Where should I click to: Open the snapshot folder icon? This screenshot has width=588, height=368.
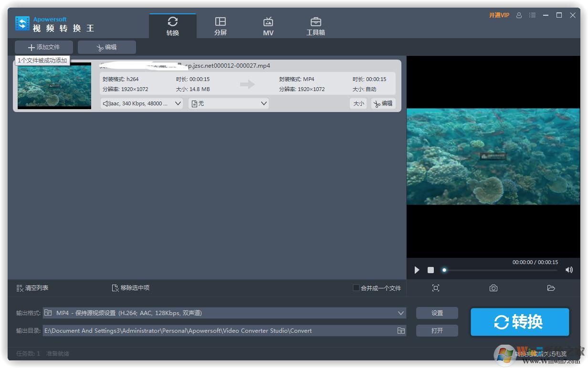[x=551, y=288]
